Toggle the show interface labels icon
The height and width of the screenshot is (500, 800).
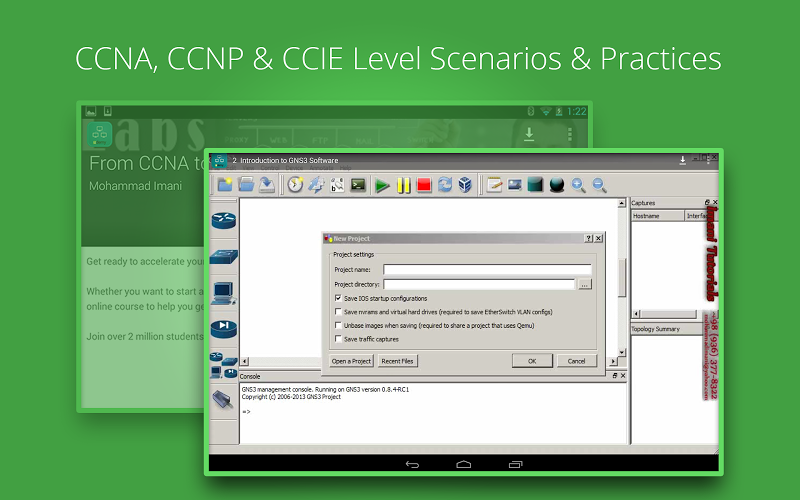click(337, 184)
